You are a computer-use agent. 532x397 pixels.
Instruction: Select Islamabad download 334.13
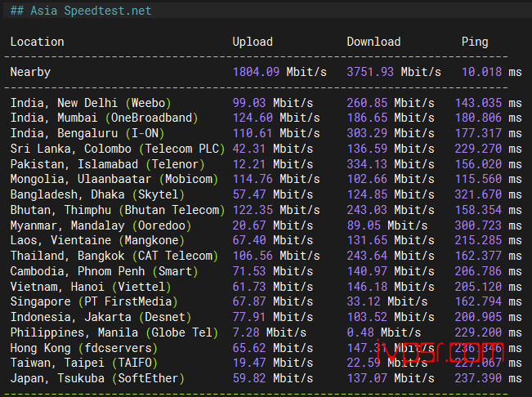pyautogui.click(x=367, y=164)
